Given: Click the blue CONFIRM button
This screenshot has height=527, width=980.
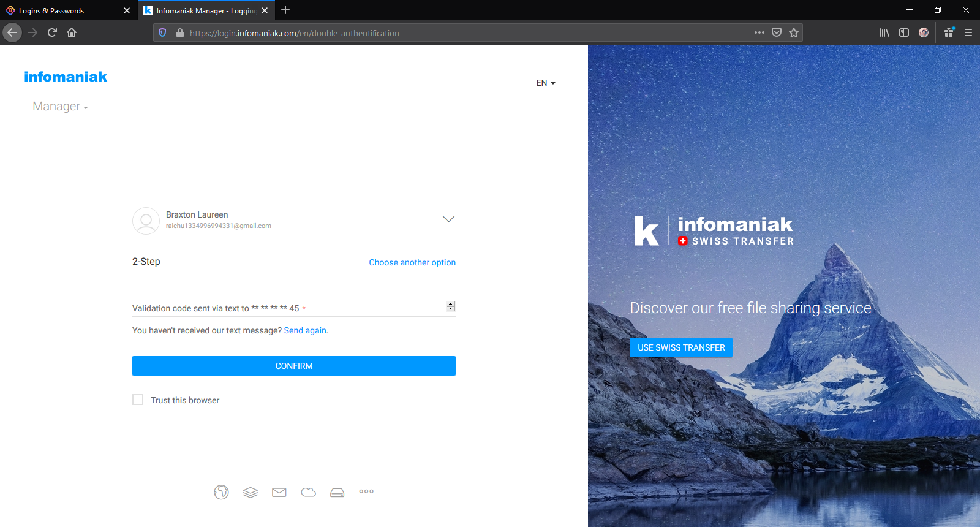Looking at the screenshot, I should [294, 366].
